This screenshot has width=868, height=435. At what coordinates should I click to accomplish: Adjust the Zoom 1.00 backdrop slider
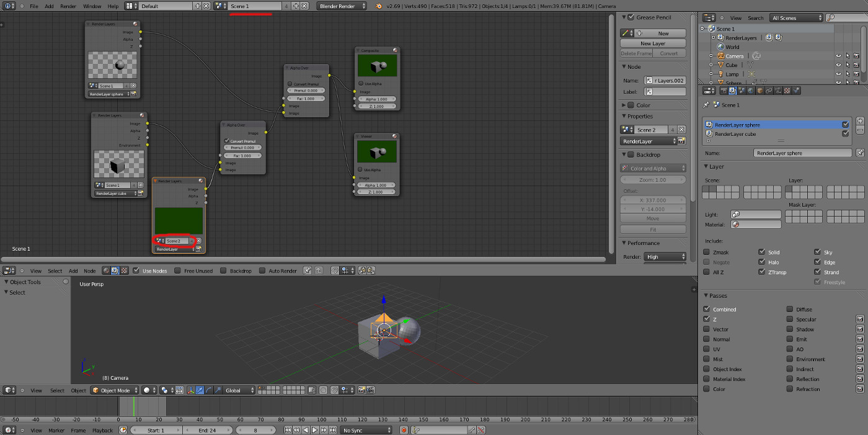[x=653, y=179]
